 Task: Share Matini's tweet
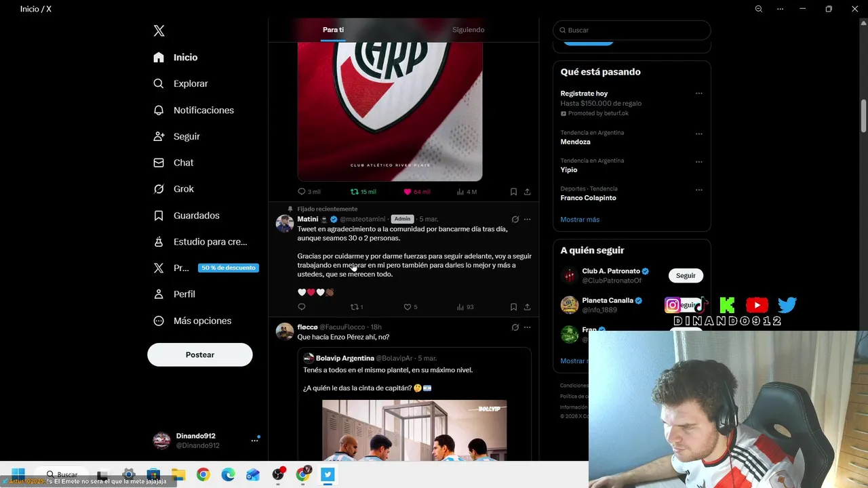[x=527, y=307]
